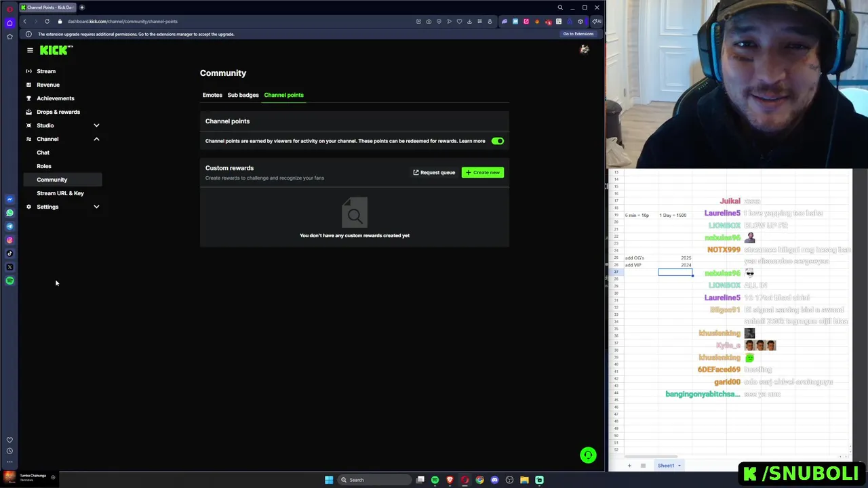Open the all sheets list icon
Image resolution: width=868 pixels, height=488 pixels.
[643, 466]
